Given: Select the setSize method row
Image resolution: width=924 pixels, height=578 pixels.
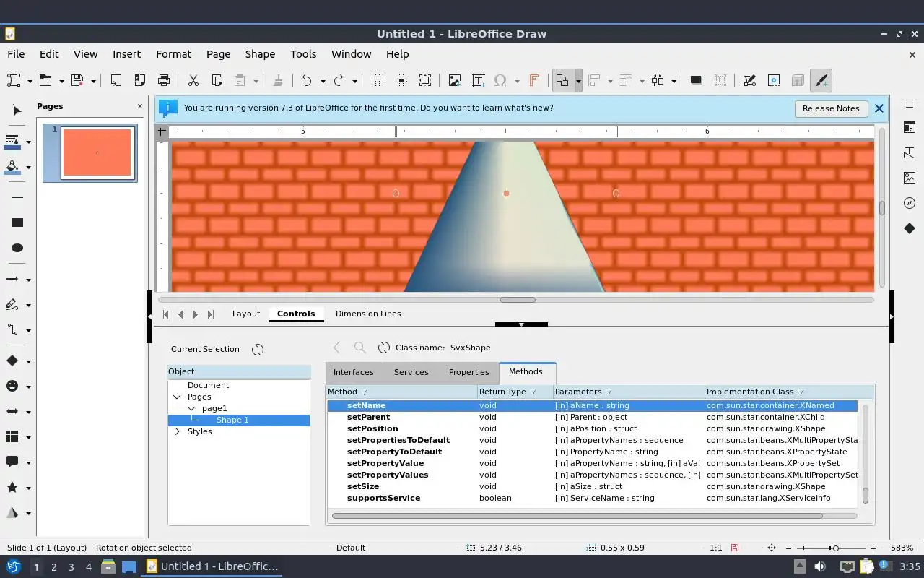Looking at the screenshot, I should click(592, 486).
